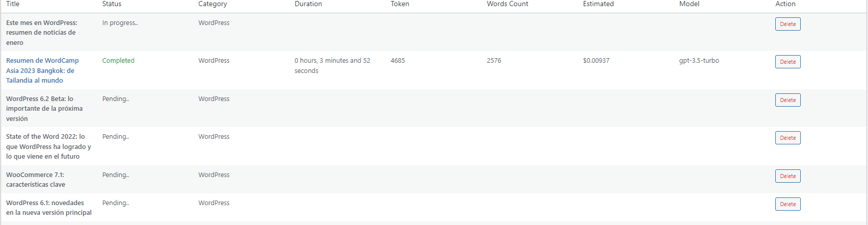
Task: Delete the WordCamp Asia 2023 entry
Action: click(x=788, y=62)
